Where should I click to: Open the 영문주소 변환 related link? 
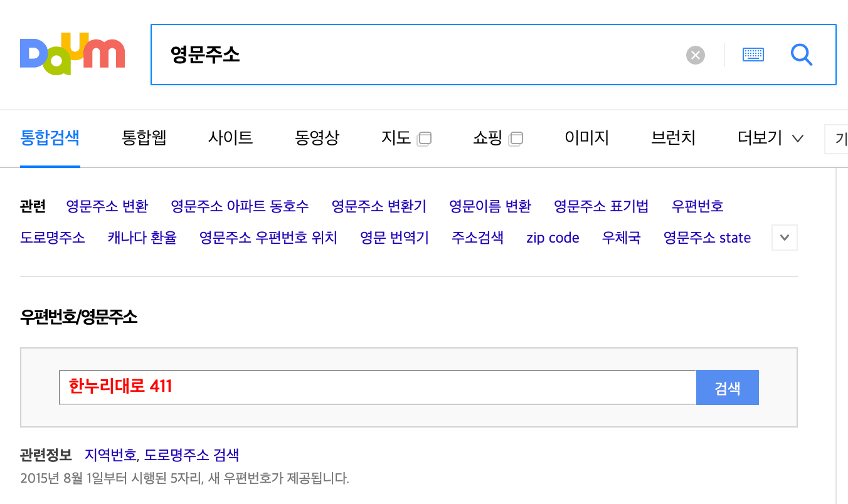click(107, 206)
